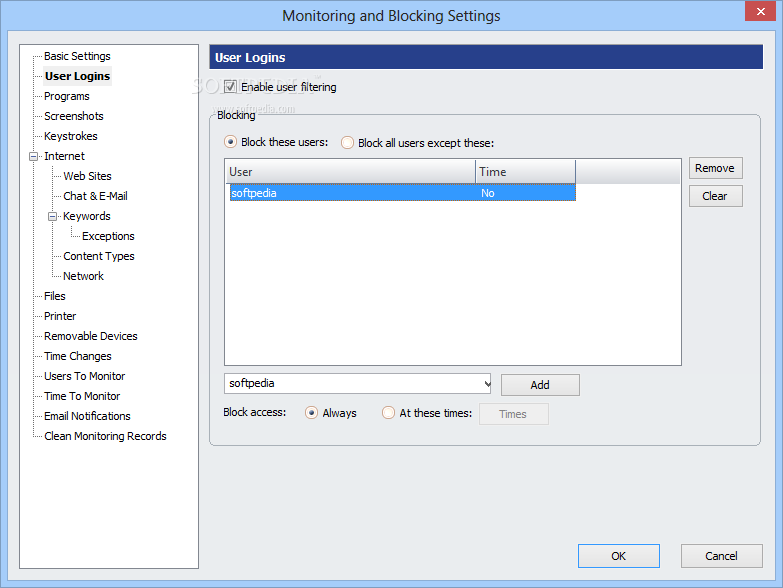Choose Block all users except these
This screenshot has width=783, height=588.
348,143
